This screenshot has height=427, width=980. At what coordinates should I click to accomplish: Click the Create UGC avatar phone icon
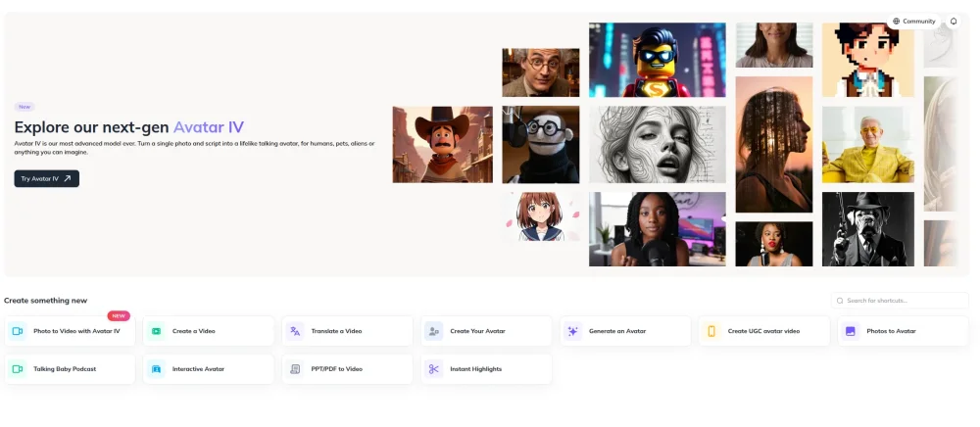pyautogui.click(x=711, y=331)
